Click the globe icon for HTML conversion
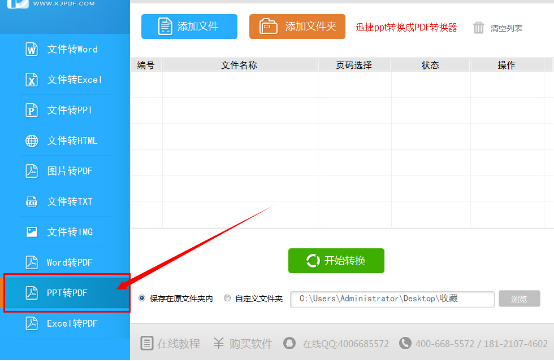This screenshot has width=554, height=361. (x=32, y=141)
